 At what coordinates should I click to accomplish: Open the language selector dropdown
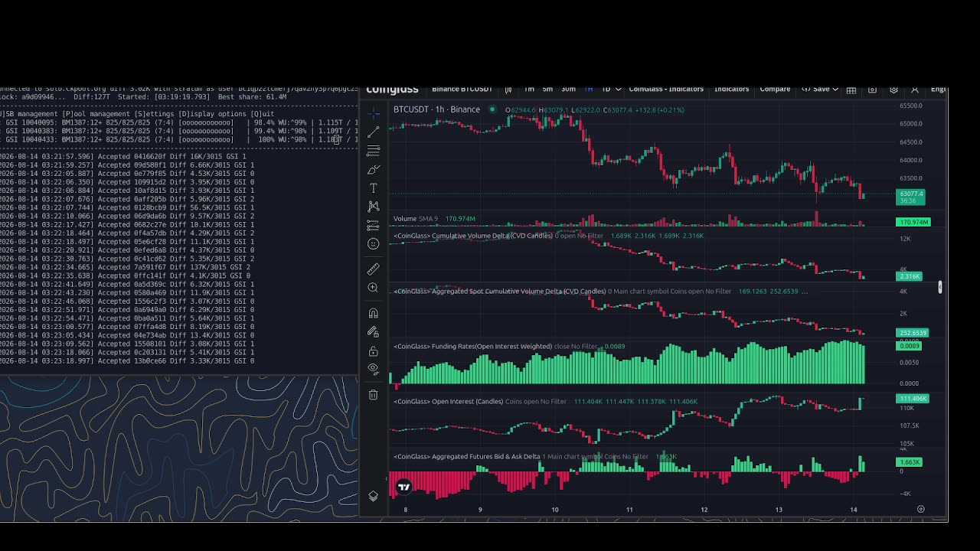click(938, 90)
